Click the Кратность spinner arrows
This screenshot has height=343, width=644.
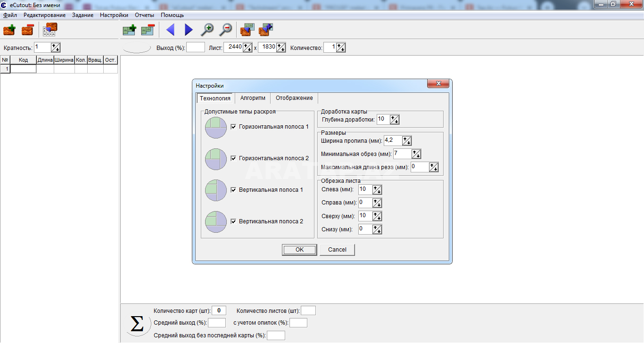pyautogui.click(x=56, y=48)
